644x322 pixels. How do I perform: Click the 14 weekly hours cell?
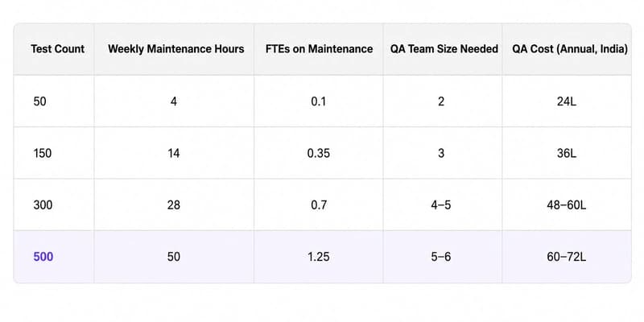[174, 154]
